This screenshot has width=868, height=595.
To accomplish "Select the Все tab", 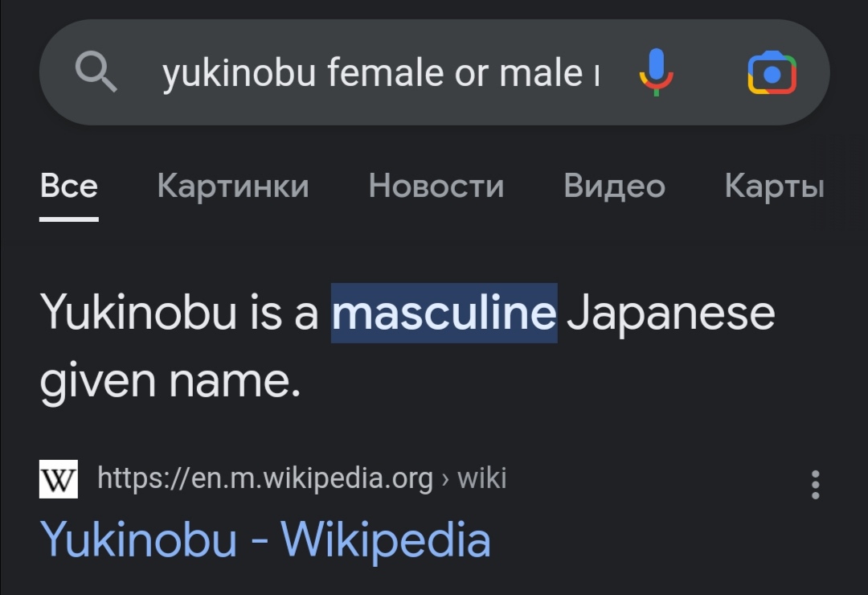I will 69,186.
